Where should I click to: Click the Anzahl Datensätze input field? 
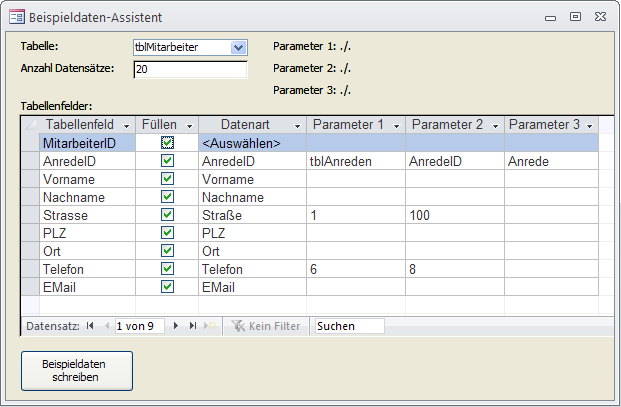[190, 69]
